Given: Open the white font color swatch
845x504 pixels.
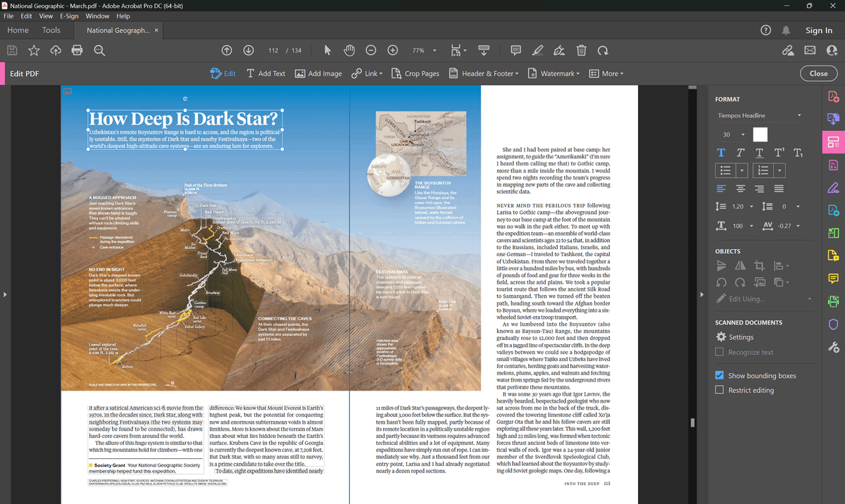Looking at the screenshot, I should [x=760, y=134].
